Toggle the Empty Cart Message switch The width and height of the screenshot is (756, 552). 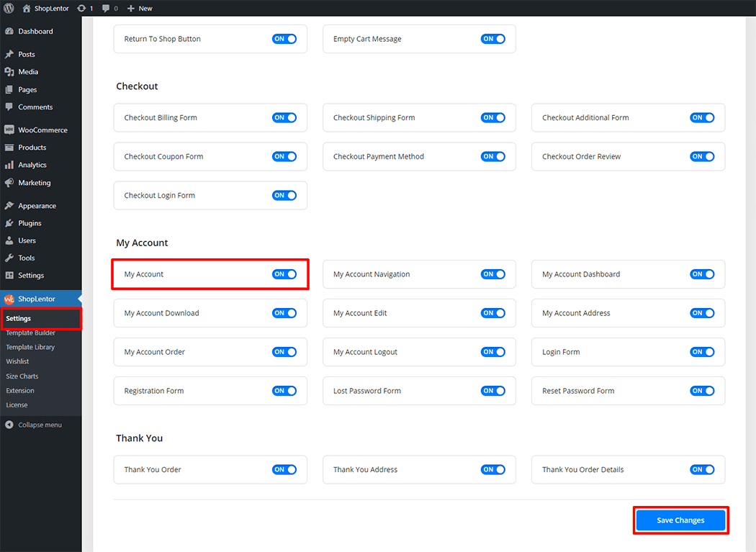[x=493, y=39]
